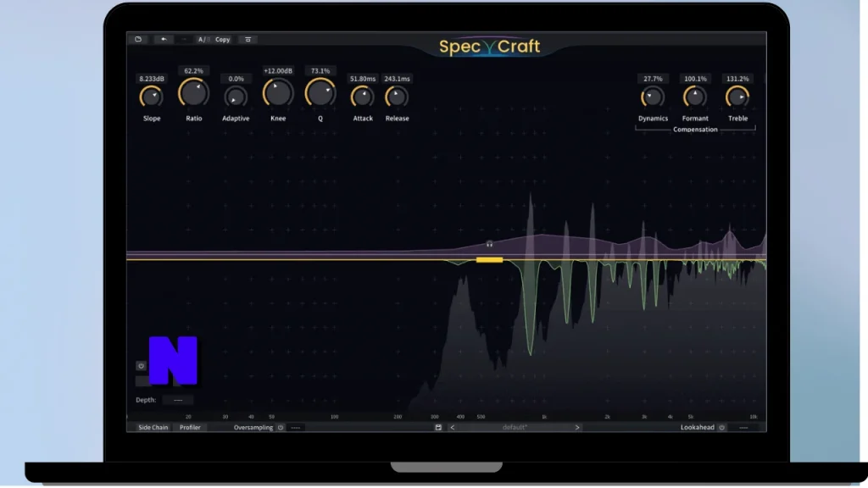868x488 pixels.
Task: Toggle the Lookahead power button
Action: 722,427
